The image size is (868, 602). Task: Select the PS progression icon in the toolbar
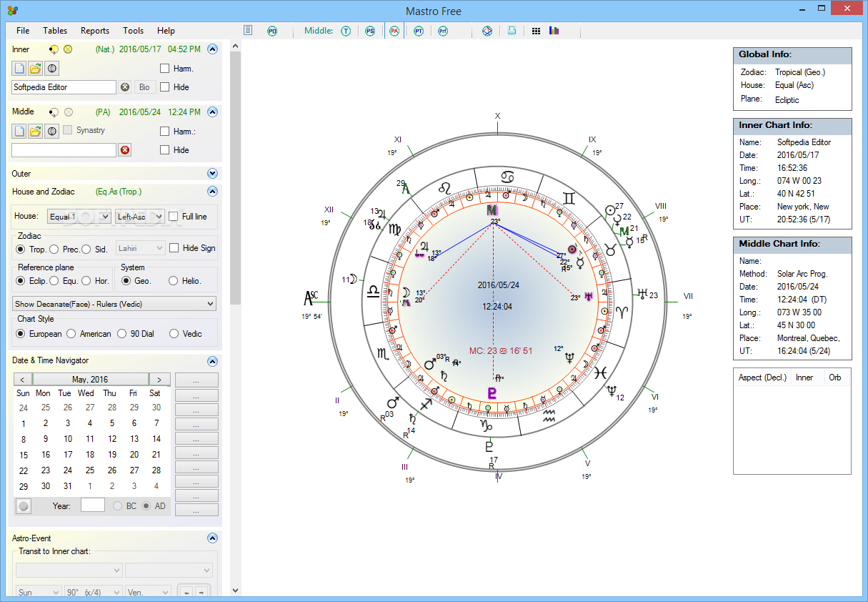tap(370, 31)
